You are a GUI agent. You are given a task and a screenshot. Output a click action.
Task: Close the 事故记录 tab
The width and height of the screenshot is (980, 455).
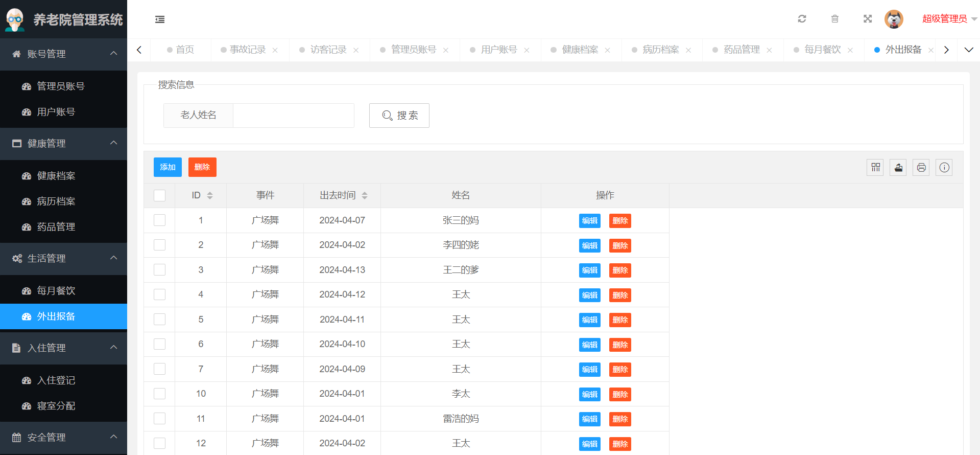[275, 50]
